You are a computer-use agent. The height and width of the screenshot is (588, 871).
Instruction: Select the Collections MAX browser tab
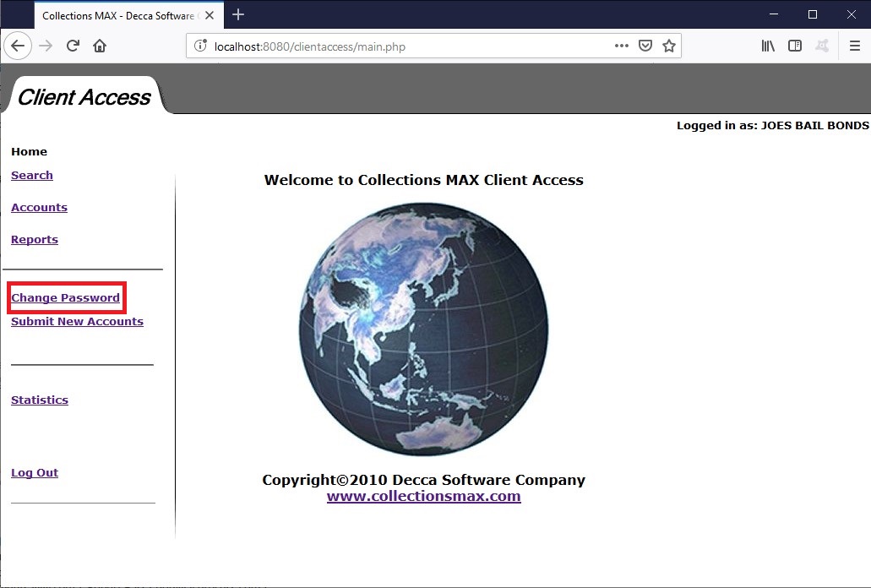pyautogui.click(x=129, y=15)
